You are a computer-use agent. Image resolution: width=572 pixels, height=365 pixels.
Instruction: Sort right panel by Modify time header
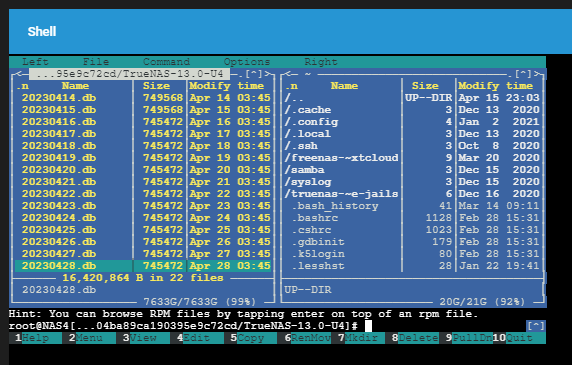tap(495, 86)
